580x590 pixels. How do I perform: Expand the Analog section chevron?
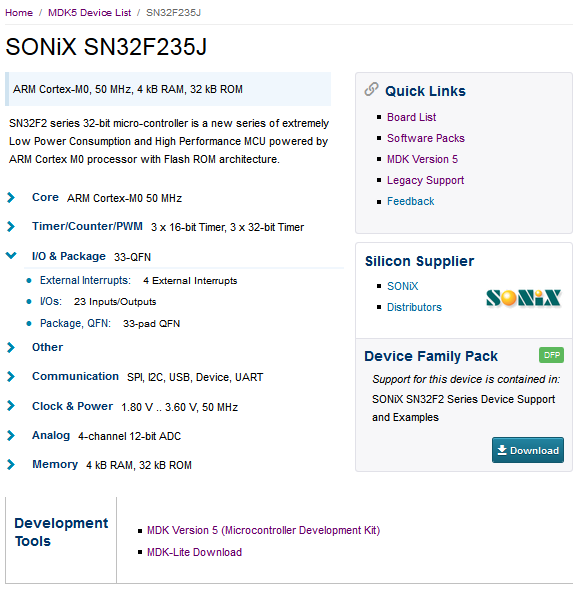click(x=11, y=435)
